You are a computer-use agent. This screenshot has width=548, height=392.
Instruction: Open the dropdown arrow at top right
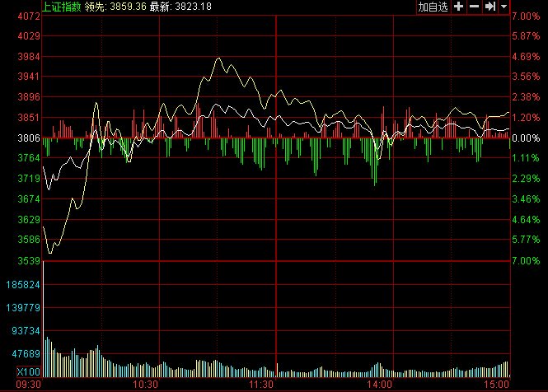point(504,7)
